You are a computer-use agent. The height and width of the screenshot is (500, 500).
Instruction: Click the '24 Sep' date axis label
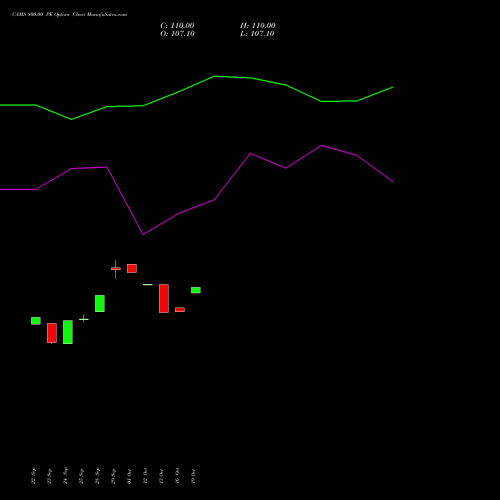pos(65,476)
